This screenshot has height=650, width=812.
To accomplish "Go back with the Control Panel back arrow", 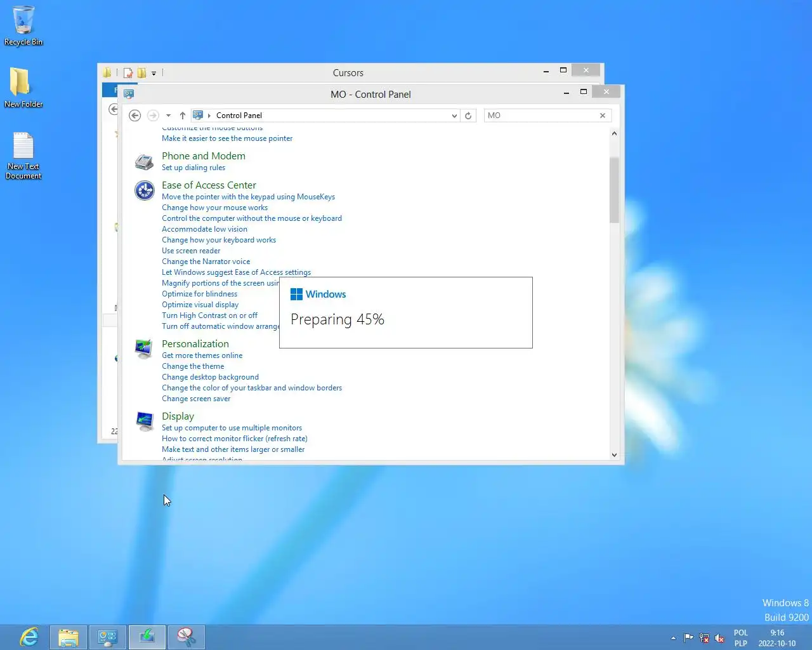I will [134, 116].
